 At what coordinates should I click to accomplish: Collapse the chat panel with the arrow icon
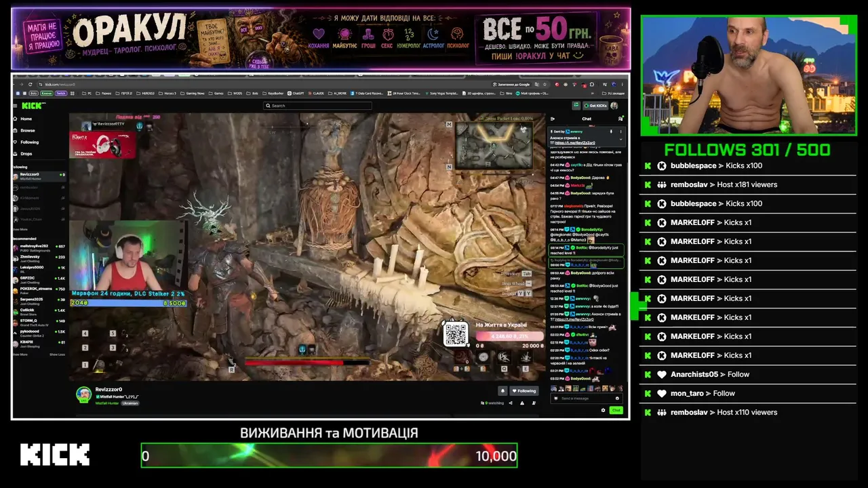click(x=553, y=119)
